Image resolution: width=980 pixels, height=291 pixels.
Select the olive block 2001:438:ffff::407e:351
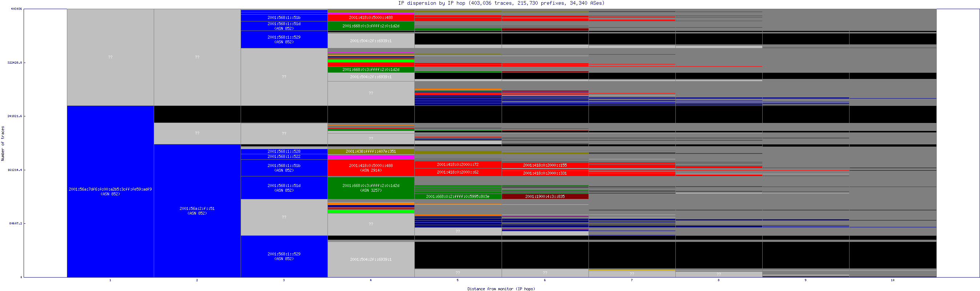[x=370, y=152]
